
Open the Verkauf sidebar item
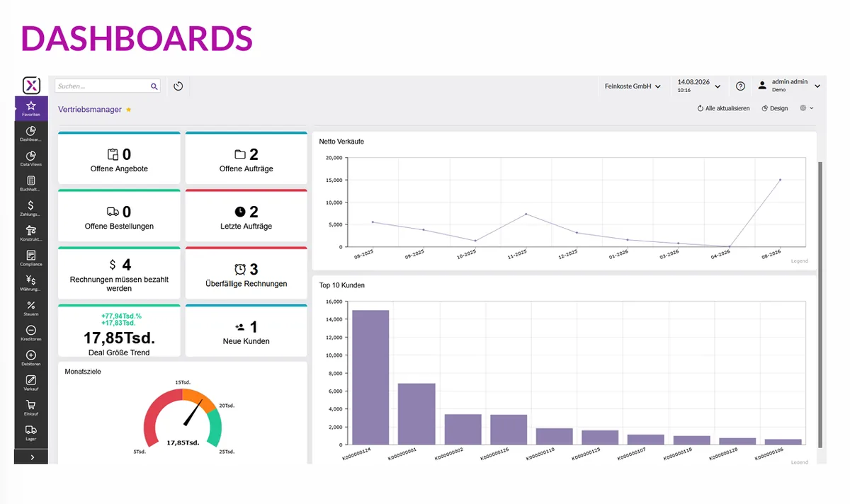coord(31,384)
